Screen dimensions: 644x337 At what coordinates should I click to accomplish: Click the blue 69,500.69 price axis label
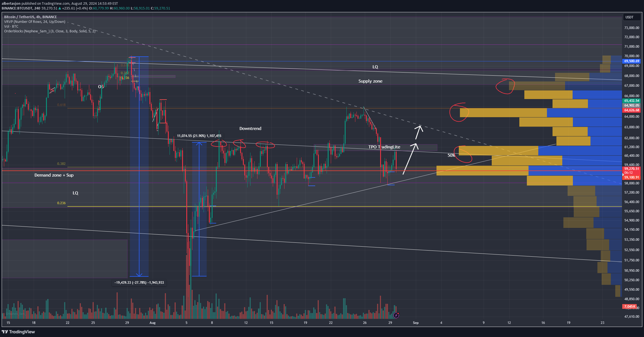point(631,61)
